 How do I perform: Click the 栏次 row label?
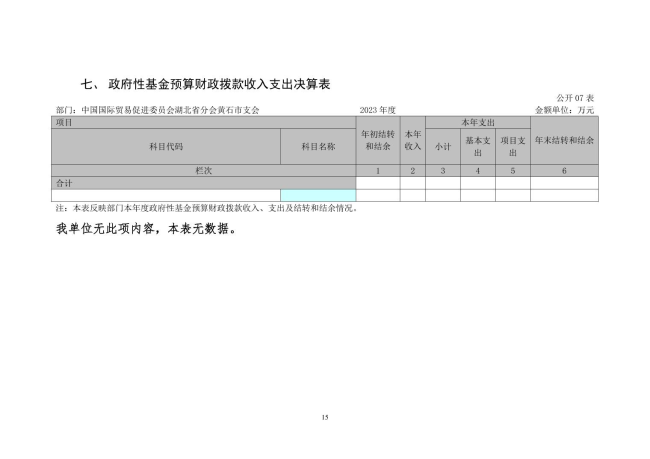pos(204,170)
